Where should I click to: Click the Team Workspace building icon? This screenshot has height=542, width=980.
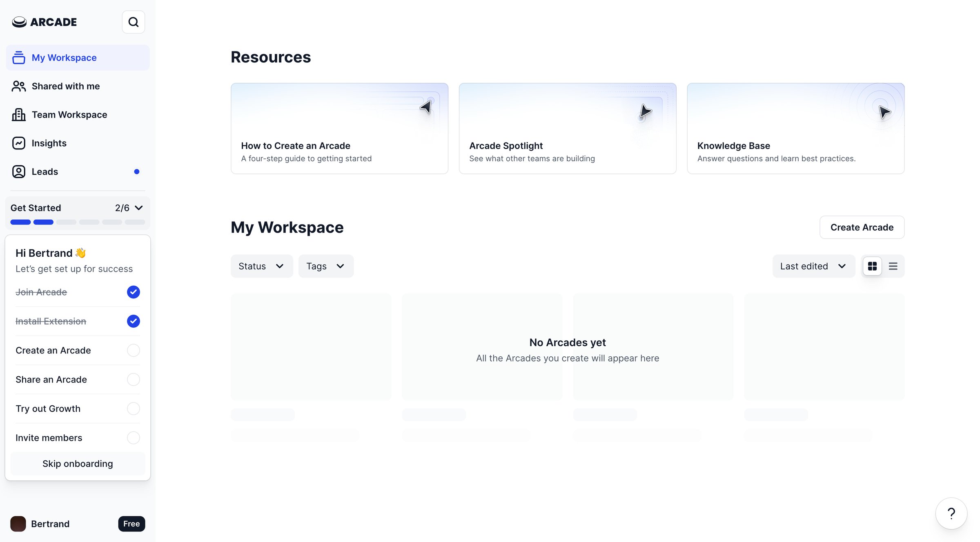19,115
